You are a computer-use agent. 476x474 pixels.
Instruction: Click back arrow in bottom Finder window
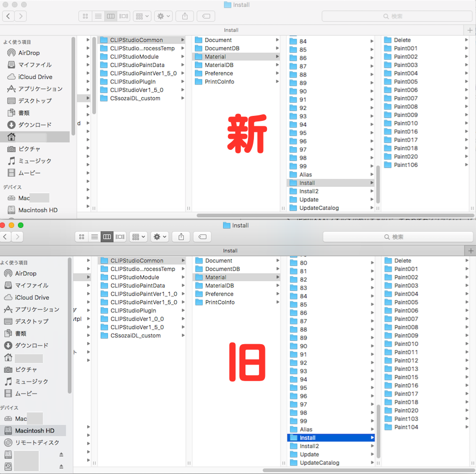tap(5, 237)
